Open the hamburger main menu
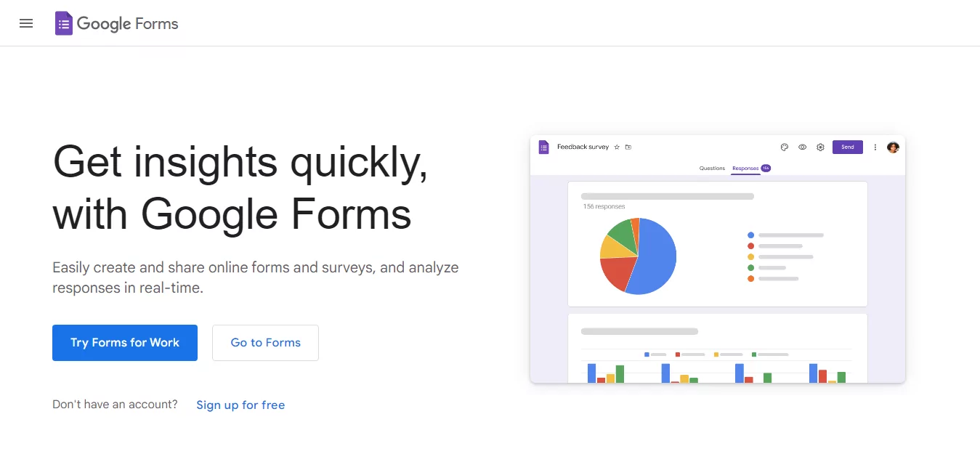 pos(26,23)
